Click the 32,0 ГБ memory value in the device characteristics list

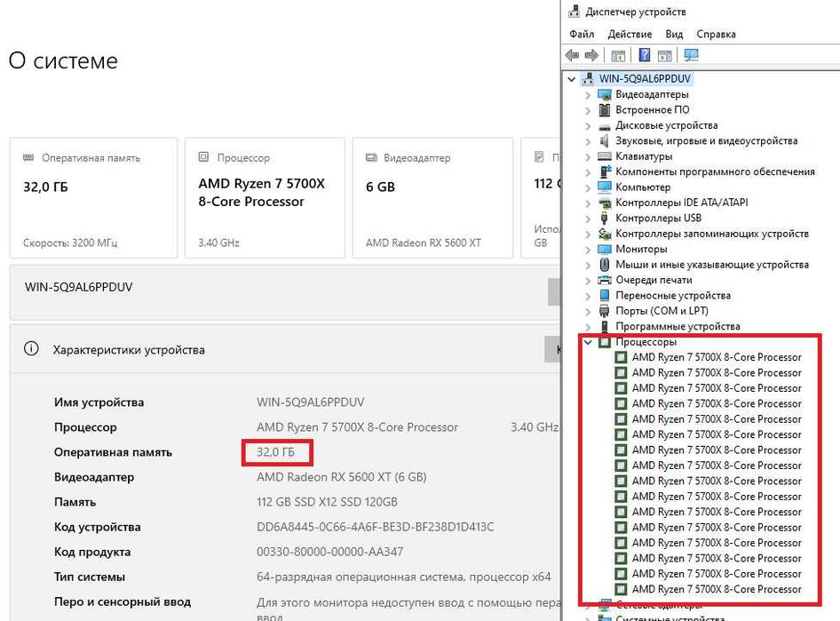(x=275, y=452)
